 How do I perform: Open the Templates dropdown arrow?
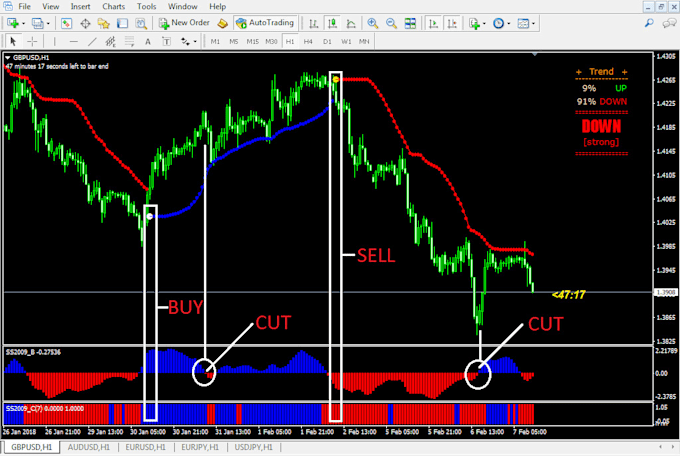pos(533,23)
